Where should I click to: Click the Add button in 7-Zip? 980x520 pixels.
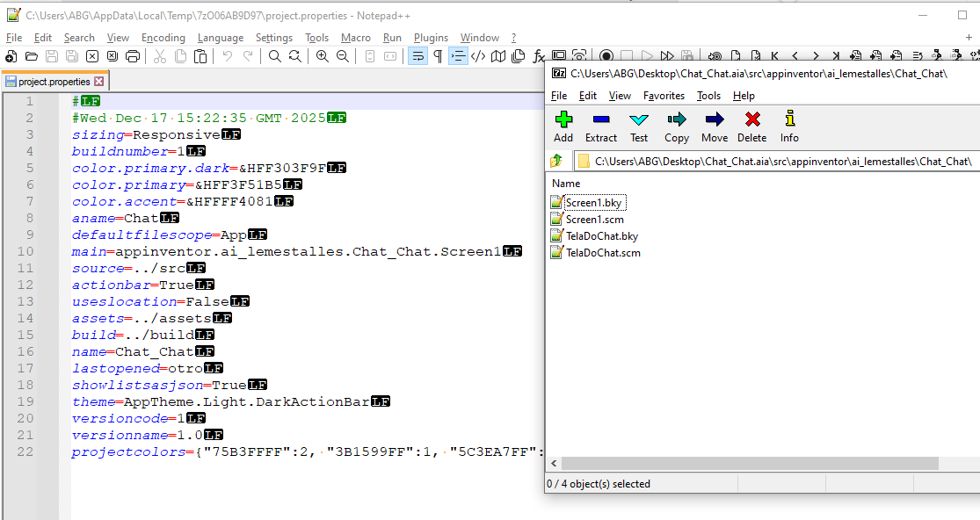(563, 126)
